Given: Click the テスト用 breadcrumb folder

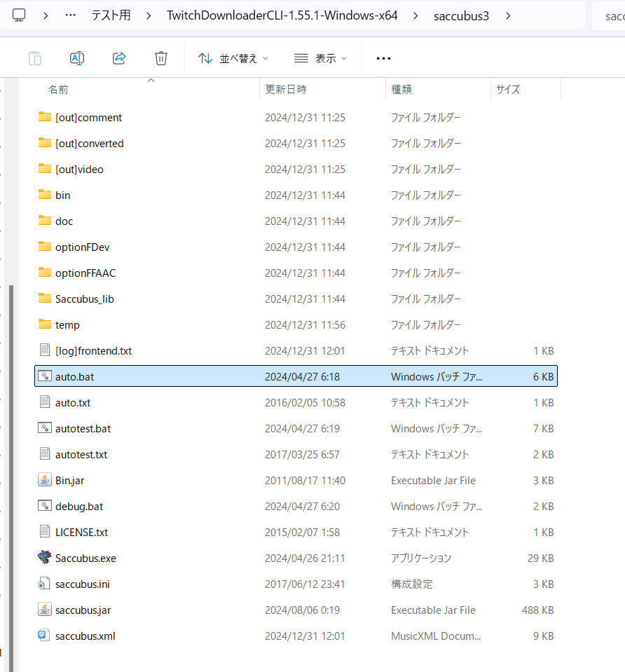Looking at the screenshot, I should pyautogui.click(x=111, y=15).
